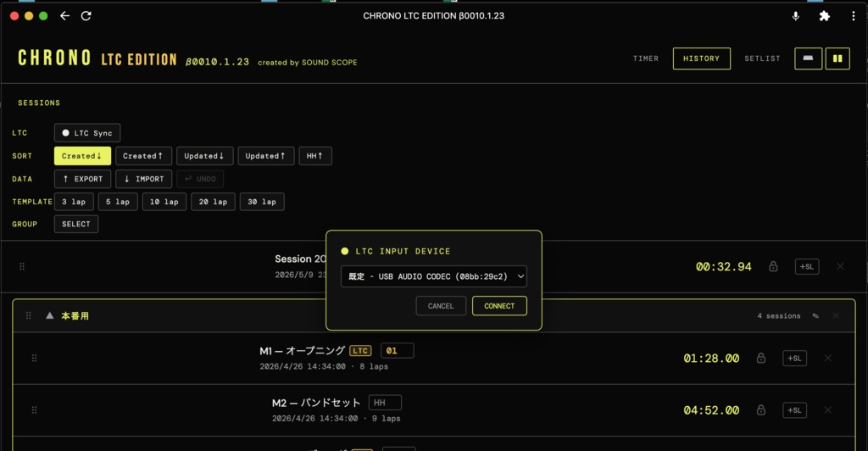
Task: Grab the drag handle of 本番用 group
Action: [x=28, y=316]
